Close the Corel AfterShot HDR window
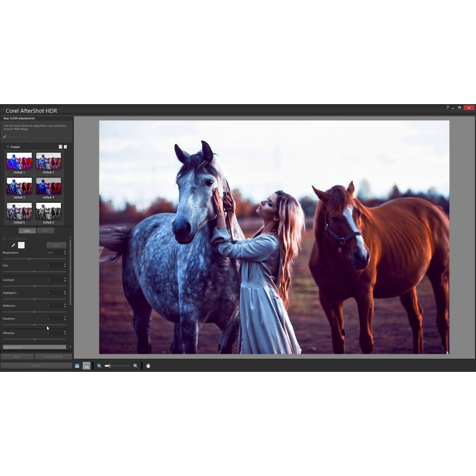Image resolution: width=476 pixels, height=476 pixels. (x=469, y=108)
